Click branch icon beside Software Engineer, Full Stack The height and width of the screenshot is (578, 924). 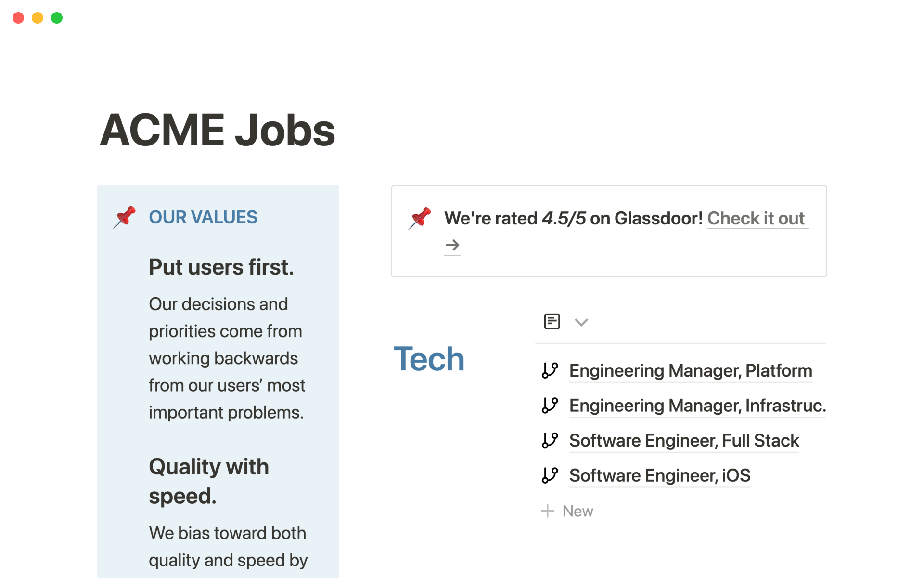point(550,440)
